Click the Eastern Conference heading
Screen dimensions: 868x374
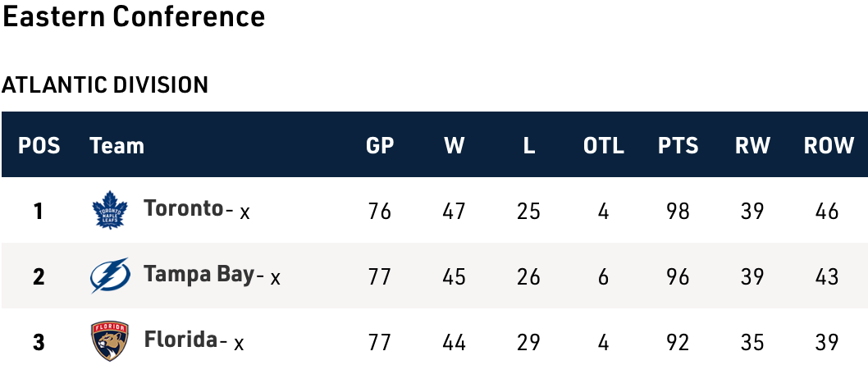[x=134, y=16]
